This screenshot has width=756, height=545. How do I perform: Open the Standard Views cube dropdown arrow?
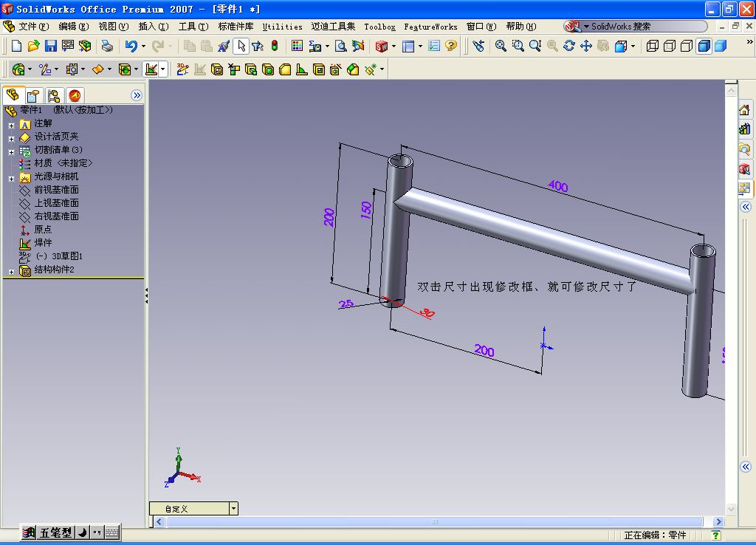click(x=633, y=47)
